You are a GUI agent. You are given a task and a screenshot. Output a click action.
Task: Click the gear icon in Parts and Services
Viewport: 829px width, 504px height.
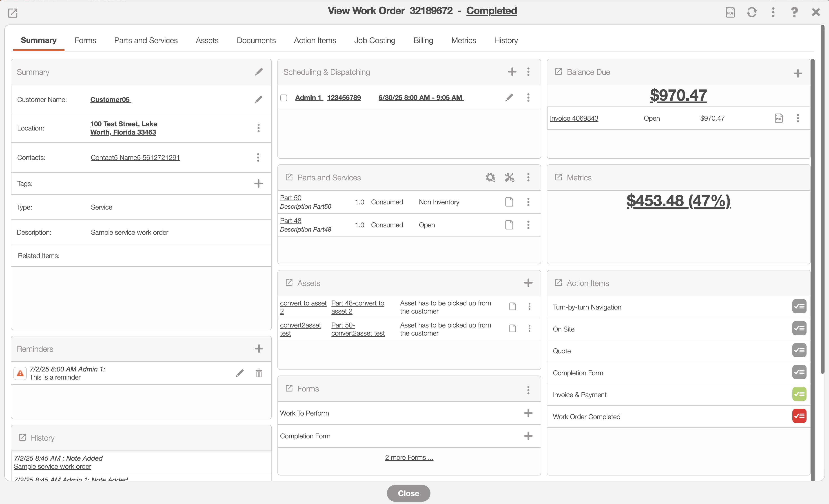click(490, 177)
